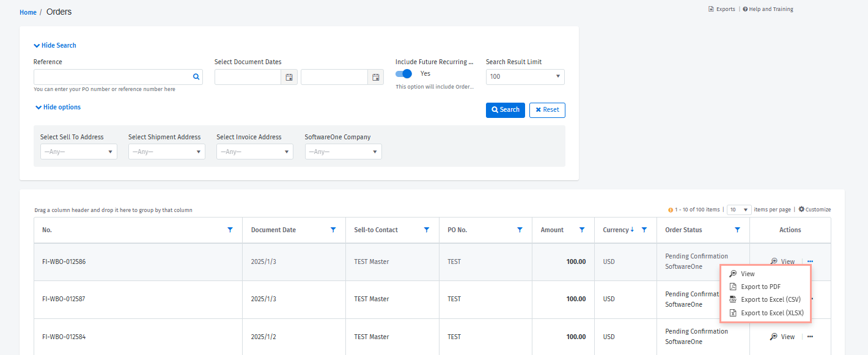Filter the Document Date column

[x=333, y=230]
